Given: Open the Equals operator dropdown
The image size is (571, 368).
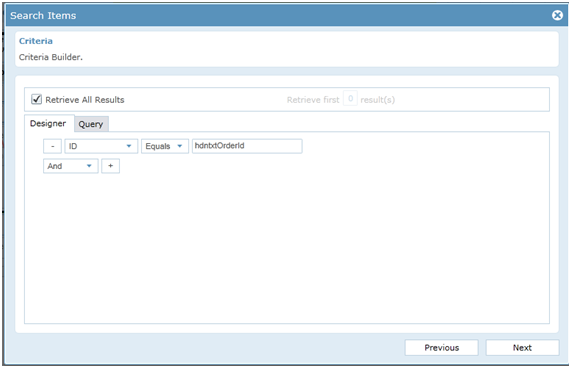Looking at the screenshot, I should point(165,146).
